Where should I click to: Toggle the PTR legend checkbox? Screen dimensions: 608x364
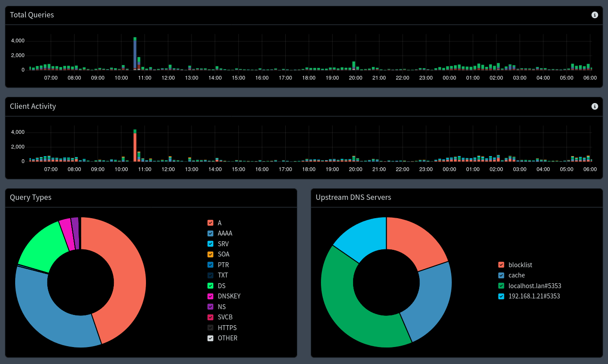(x=211, y=265)
